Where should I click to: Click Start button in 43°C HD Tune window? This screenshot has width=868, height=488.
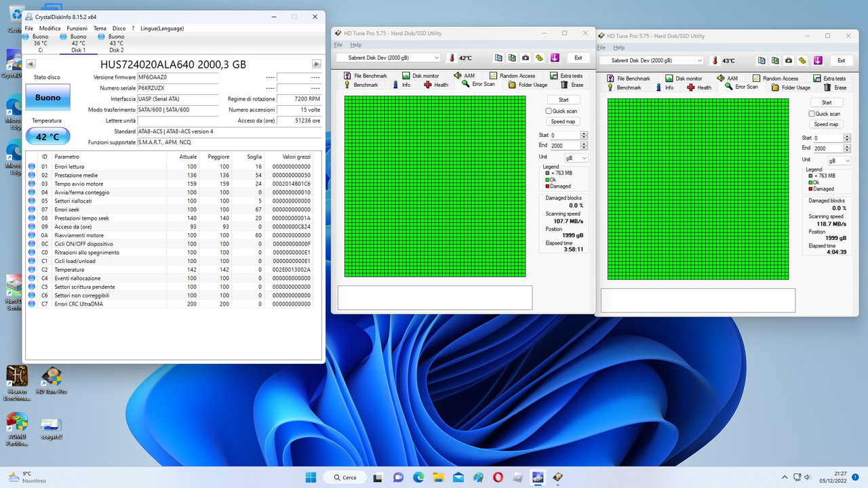tap(827, 102)
